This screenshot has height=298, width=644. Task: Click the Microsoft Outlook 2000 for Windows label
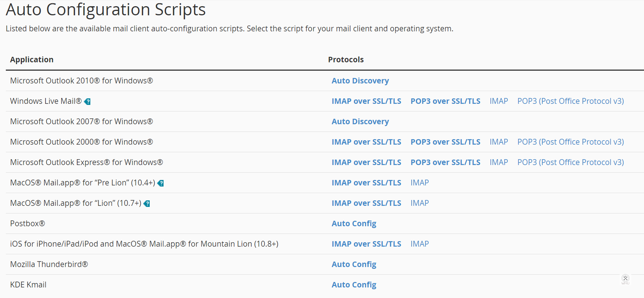pyautogui.click(x=82, y=142)
